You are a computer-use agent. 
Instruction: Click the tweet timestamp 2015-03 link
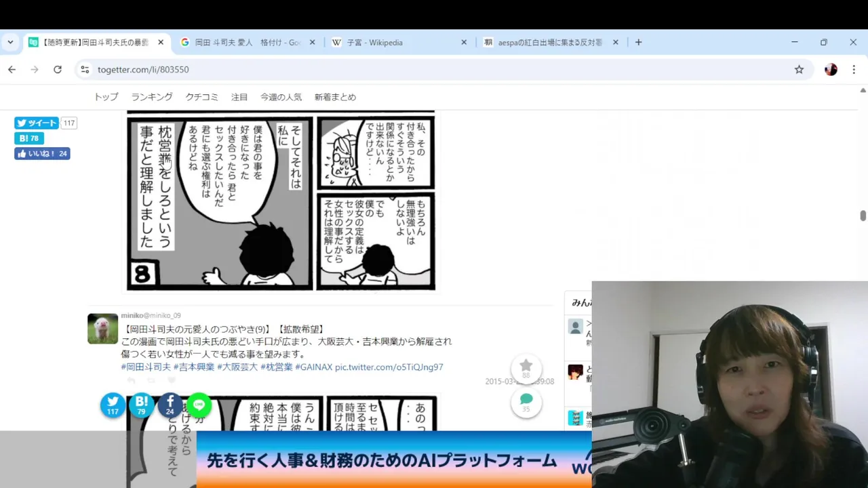coord(519,382)
